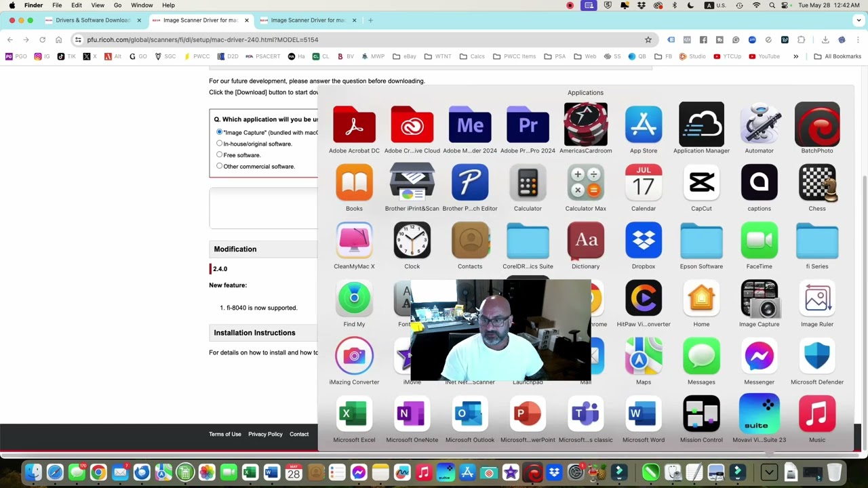The width and height of the screenshot is (868, 488).
Task: Switch to third Image Scanner Driver tab
Action: coord(307,20)
